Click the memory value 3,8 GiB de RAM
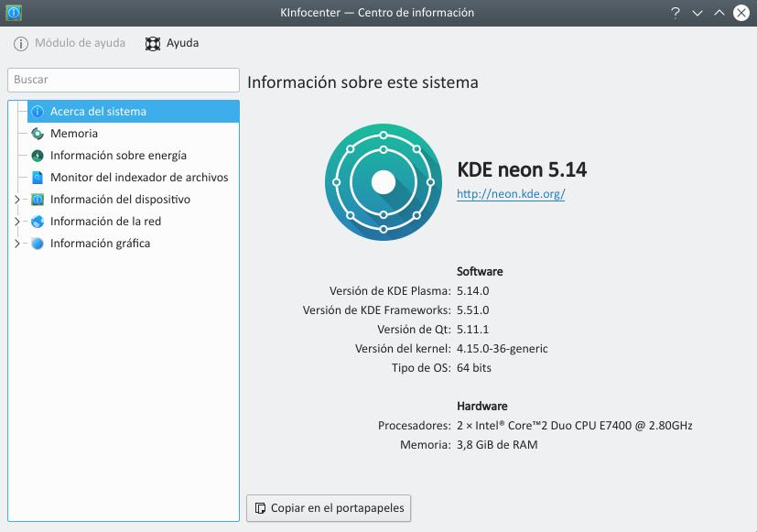This screenshot has width=757, height=532. pyautogui.click(x=497, y=445)
